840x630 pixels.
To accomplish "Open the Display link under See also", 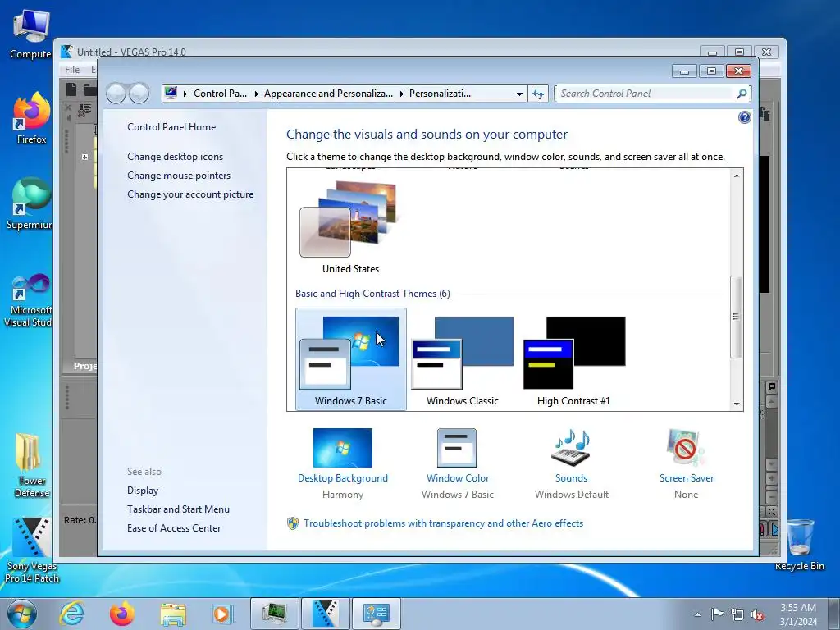I will pyautogui.click(x=143, y=491).
